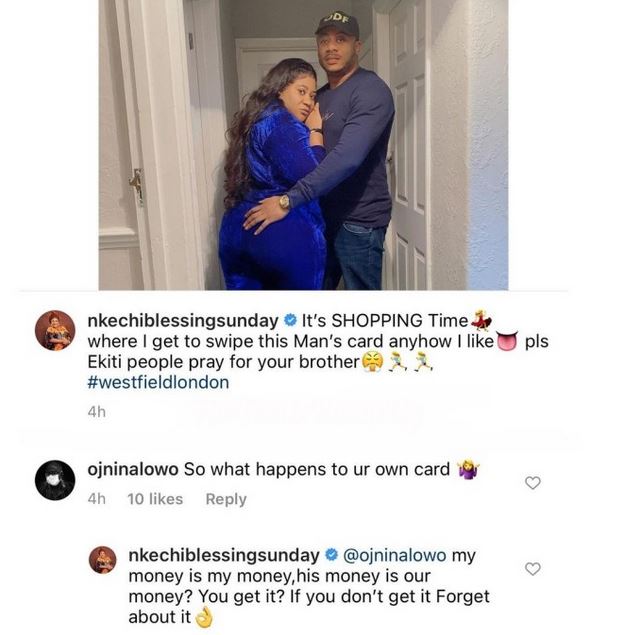This screenshot has width=625, height=635.
Task: Like the ojninalowo comment with the heart
Action: 533,483
